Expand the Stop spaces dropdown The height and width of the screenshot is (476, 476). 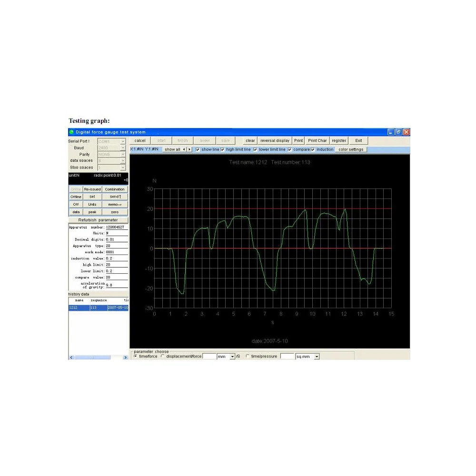click(123, 168)
